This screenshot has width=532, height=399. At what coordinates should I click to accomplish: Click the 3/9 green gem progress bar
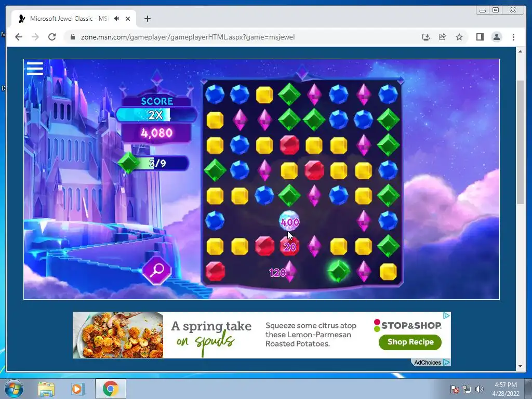[158, 163]
